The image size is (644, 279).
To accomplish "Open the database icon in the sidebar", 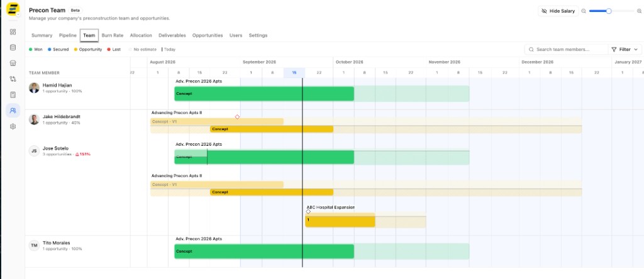I will coord(13,48).
